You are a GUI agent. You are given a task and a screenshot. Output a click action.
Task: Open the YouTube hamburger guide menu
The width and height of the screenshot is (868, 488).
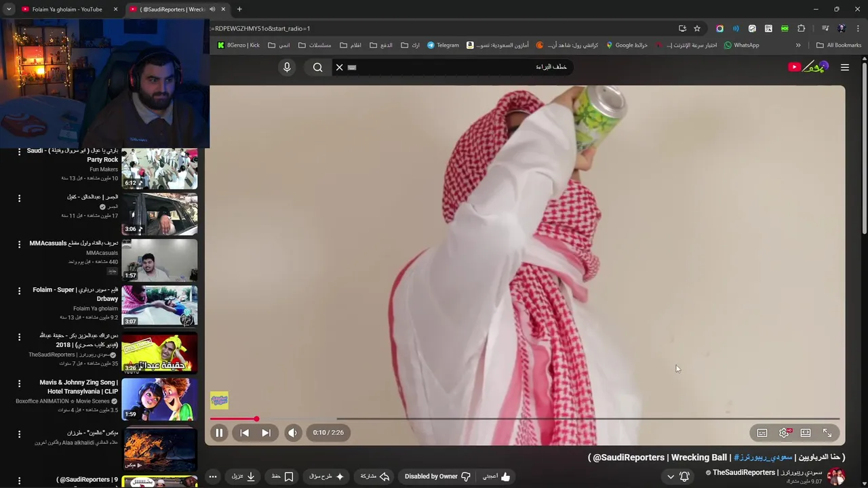(x=845, y=67)
